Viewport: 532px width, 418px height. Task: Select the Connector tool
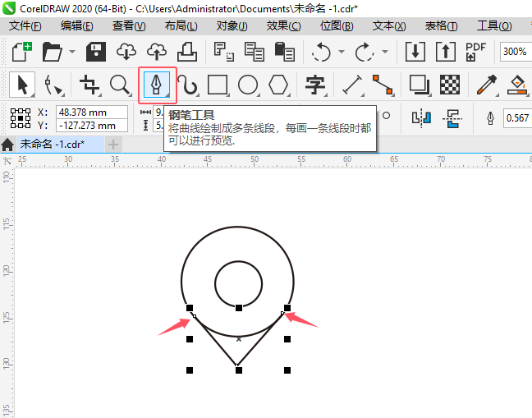pyautogui.click(x=383, y=85)
